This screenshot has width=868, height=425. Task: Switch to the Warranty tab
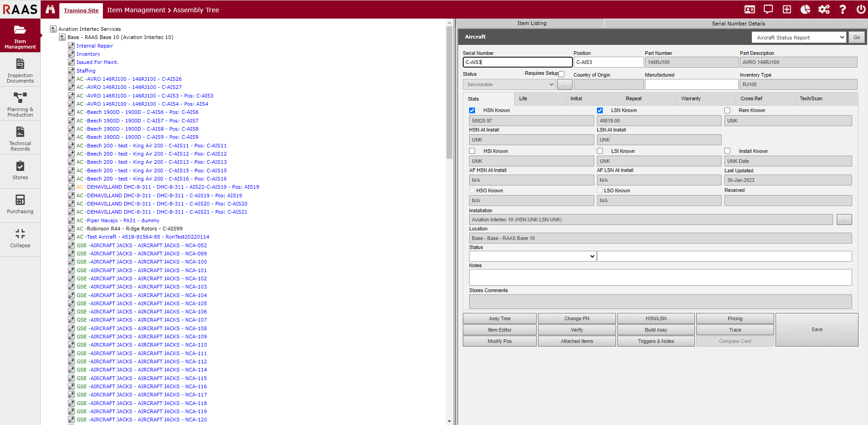coord(691,99)
